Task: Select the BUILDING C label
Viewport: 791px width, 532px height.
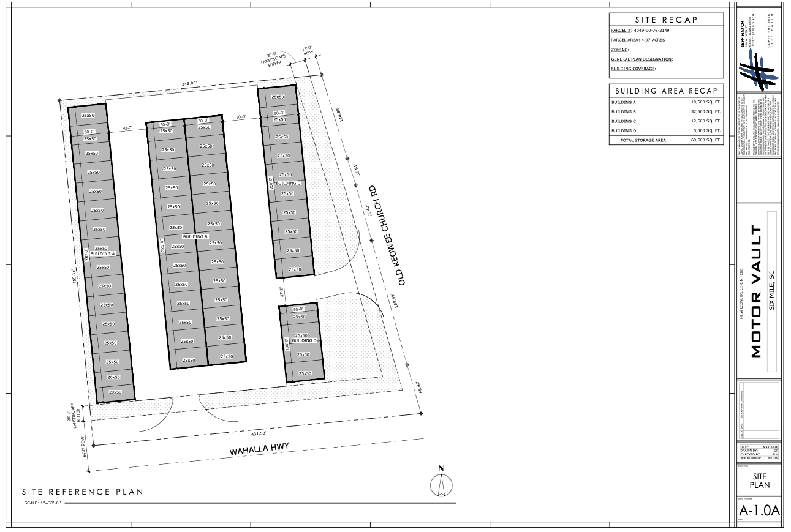Action: (288, 183)
